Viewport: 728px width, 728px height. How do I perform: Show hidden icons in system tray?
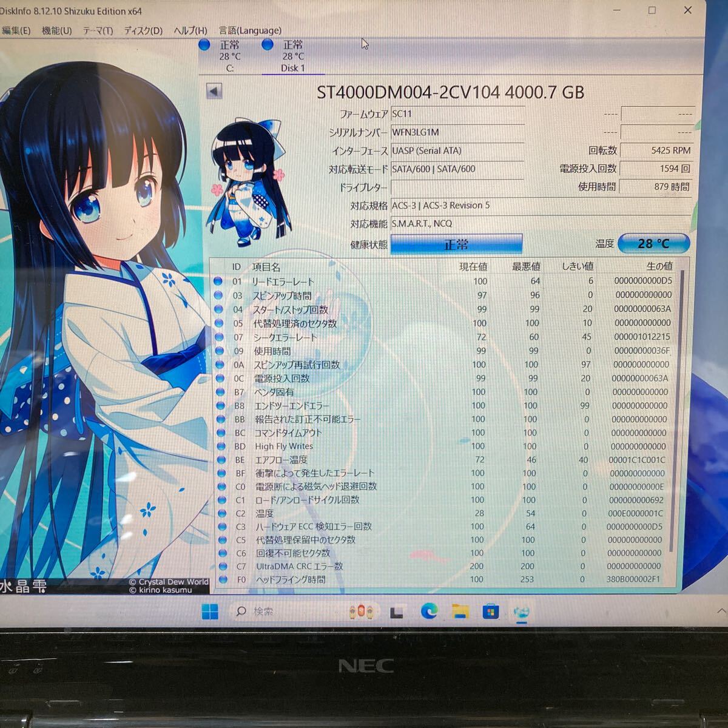coord(721,611)
